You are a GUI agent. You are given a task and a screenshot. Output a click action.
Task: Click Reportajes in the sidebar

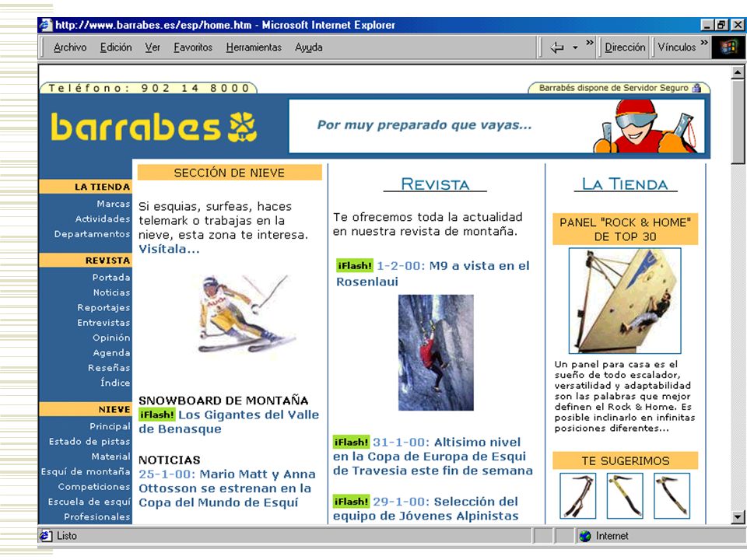[x=103, y=308]
